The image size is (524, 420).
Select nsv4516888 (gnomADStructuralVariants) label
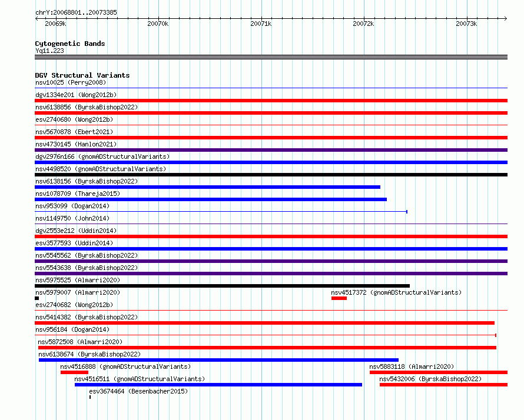pos(125,366)
